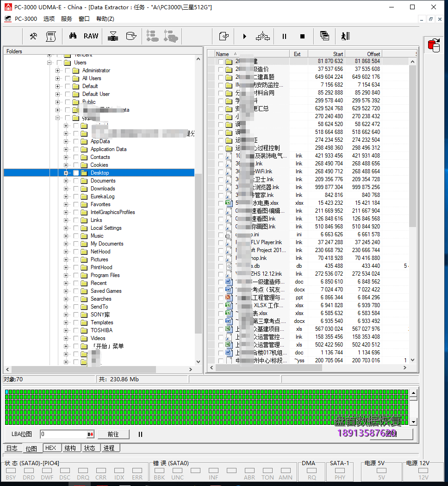Click the step-through branching toolbar icon

click(x=262, y=36)
